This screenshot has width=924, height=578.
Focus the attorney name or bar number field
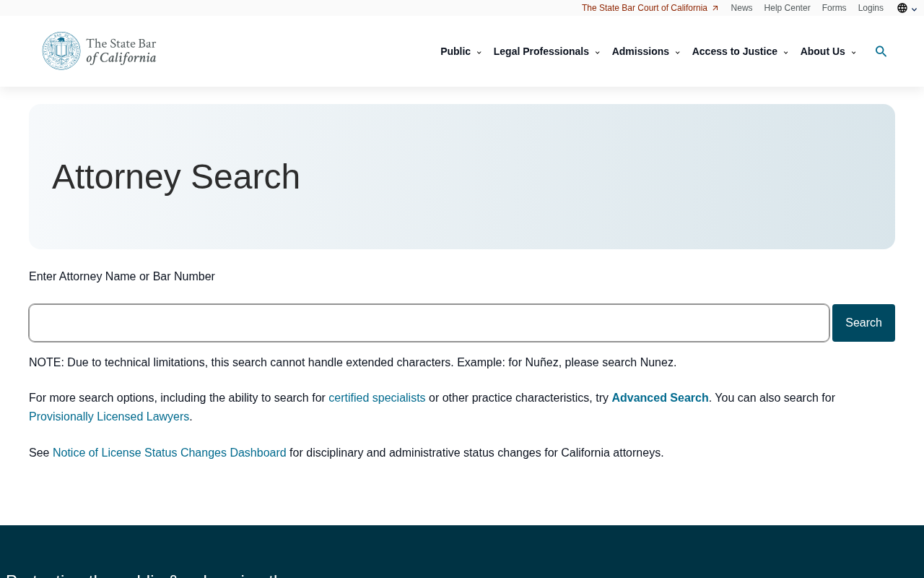pyautogui.click(x=429, y=323)
